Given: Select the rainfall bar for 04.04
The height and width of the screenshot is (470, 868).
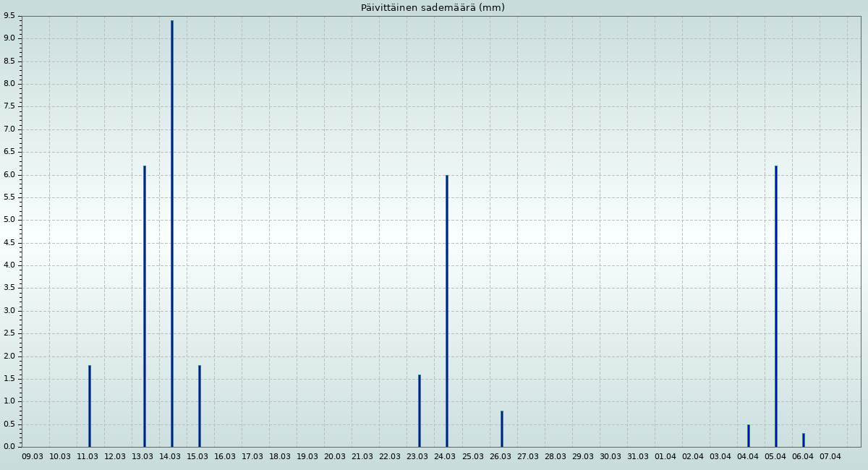Looking at the screenshot, I should pyautogui.click(x=749, y=435).
